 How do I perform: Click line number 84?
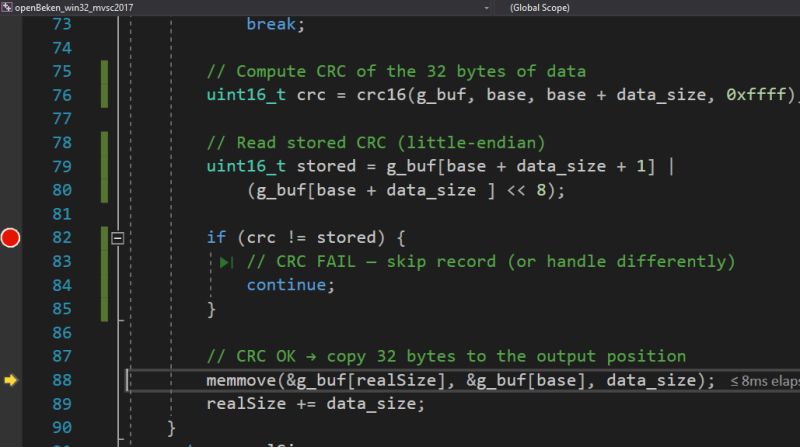pos(62,285)
